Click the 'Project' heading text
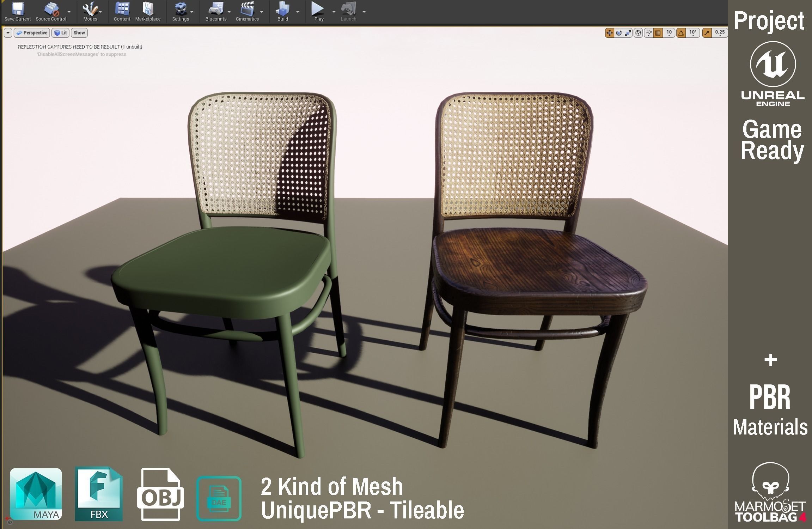 tap(769, 21)
